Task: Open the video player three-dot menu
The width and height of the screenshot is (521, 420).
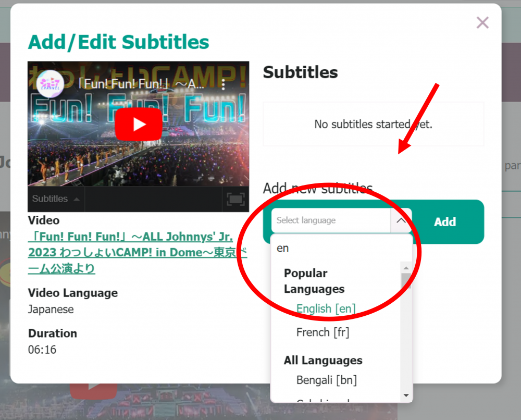Action: point(224,84)
